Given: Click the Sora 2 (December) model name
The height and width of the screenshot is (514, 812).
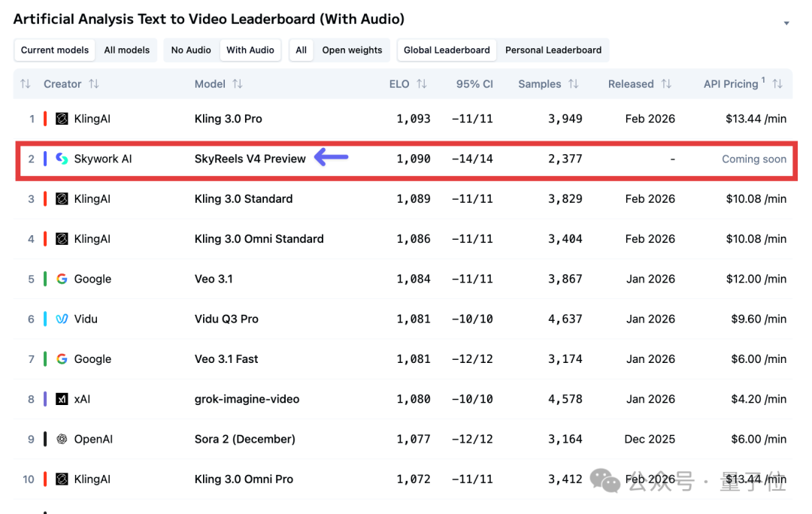Looking at the screenshot, I should pos(245,439).
